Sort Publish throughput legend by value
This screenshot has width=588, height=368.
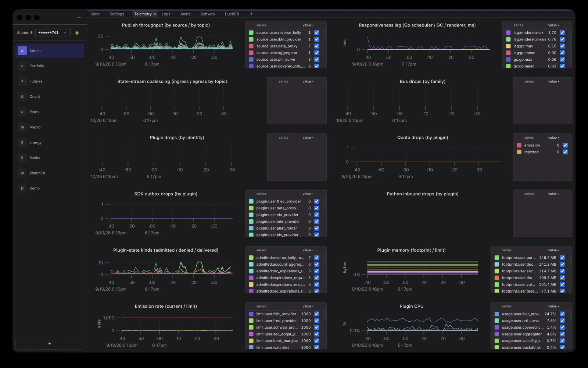(308, 25)
